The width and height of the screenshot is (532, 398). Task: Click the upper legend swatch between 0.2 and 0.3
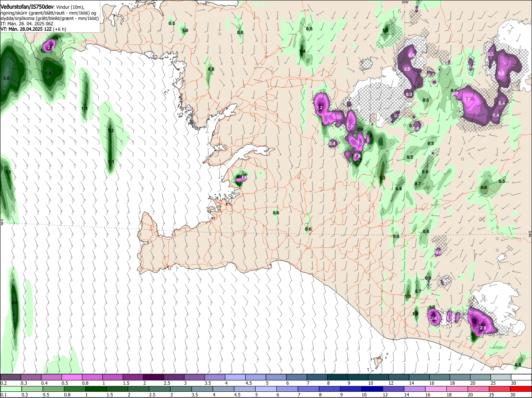point(10,377)
